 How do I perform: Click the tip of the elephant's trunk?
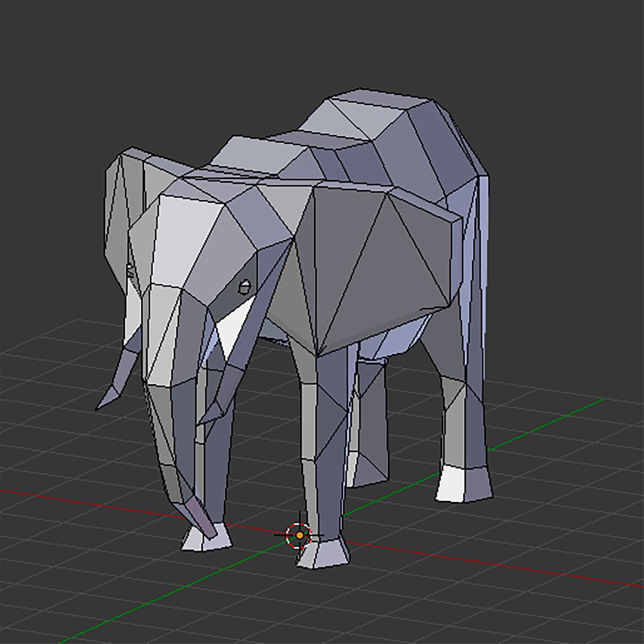[x=202, y=518]
